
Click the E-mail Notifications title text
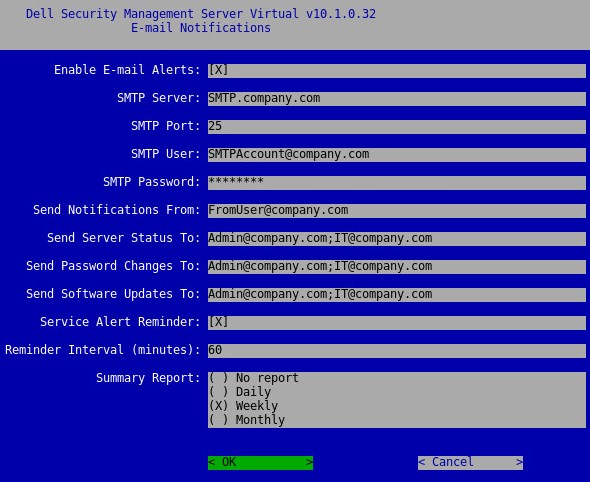tap(201, 28)
